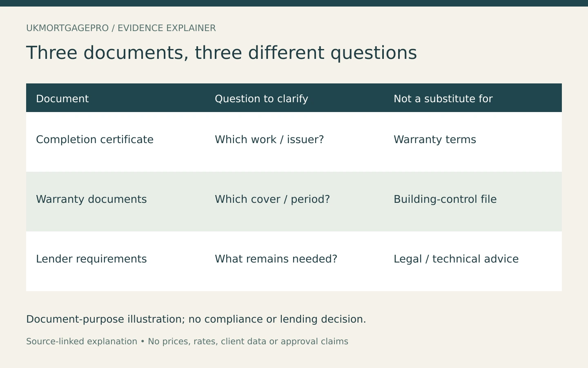Click the dark teal top bar
The width and height of the screenshot is (588, 368).
point(294,3)
